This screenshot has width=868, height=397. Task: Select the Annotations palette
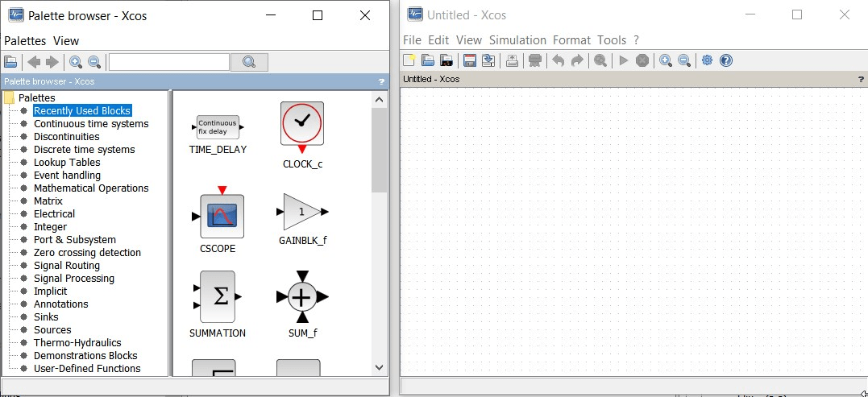coord(61,304)
